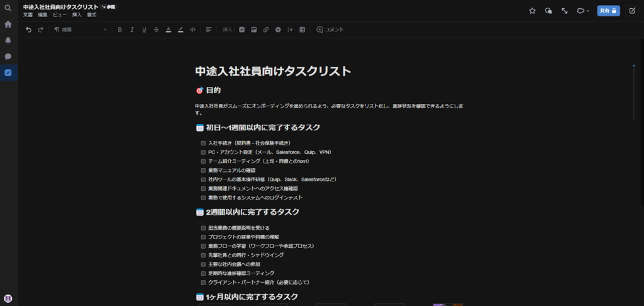Toggle bold formatting

tap(119, 30)
